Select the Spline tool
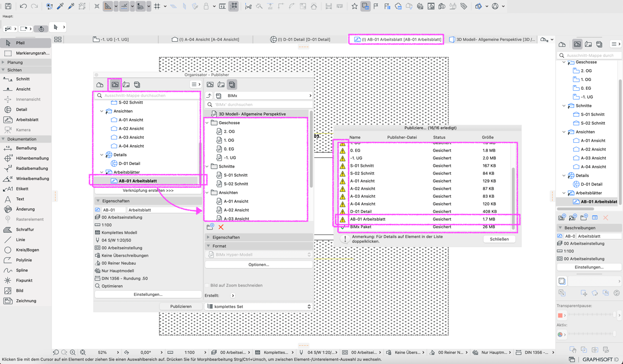Viewport: 623px width, 364px height. pos(26,270)
